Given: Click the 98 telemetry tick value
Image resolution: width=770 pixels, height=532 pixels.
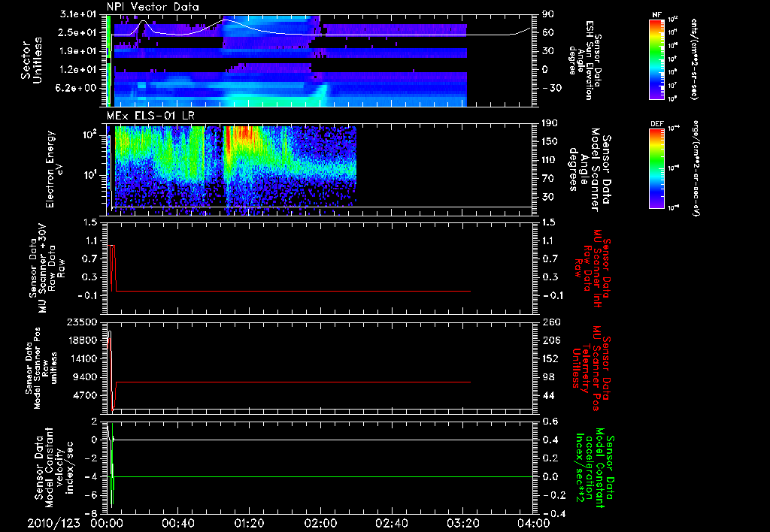Looking at the screenshot, I should [x=547, y=377].
